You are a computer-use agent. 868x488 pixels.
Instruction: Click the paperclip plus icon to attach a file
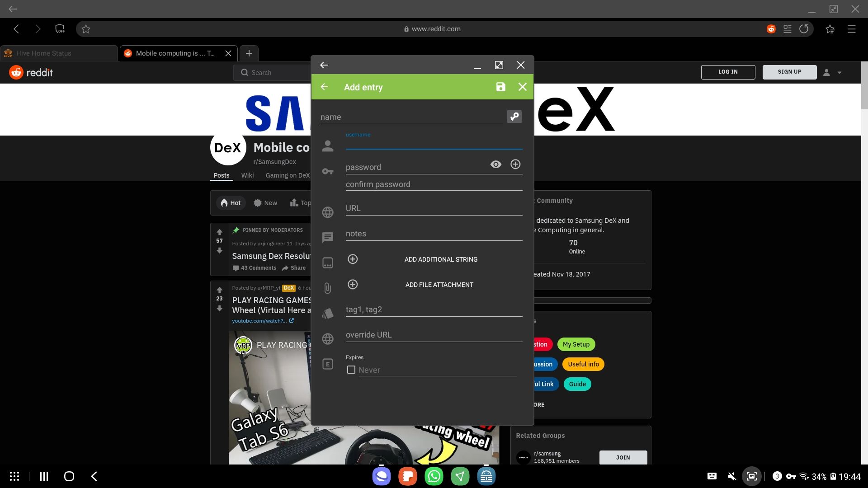(353, 284)
